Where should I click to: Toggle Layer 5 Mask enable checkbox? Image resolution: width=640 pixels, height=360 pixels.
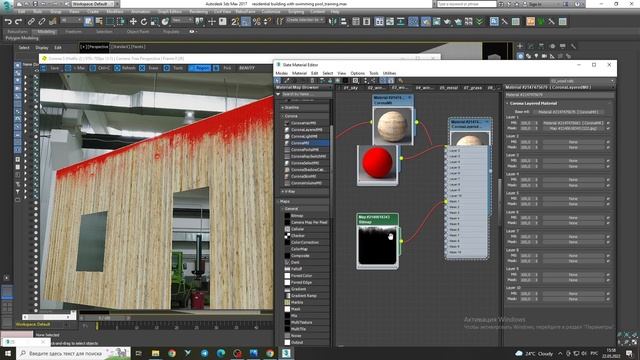point(608,204)
